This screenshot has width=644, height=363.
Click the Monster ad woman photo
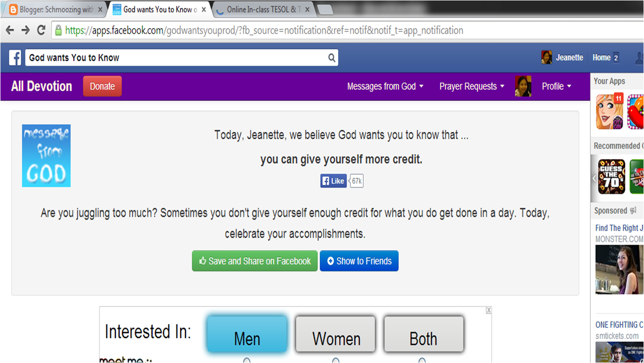(619, 269)
